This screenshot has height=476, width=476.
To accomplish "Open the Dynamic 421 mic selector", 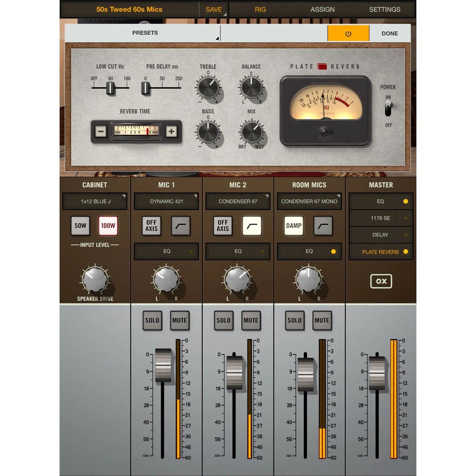I will click(x=167, y=202).
